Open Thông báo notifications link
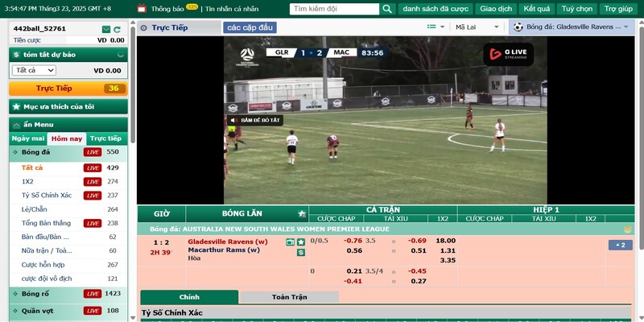Screen dimensions: 644x322 167,9
